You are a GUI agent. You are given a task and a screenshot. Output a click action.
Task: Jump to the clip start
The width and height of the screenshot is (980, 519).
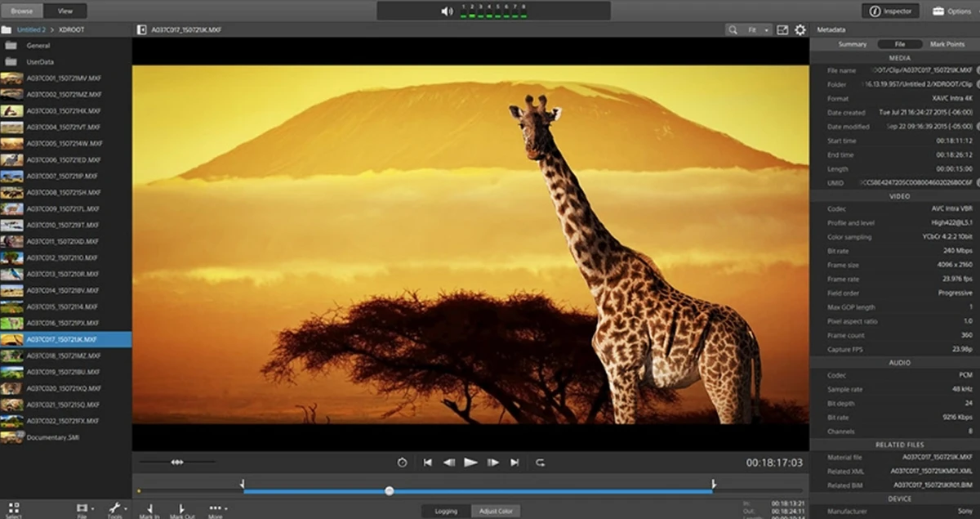click(427, 462)
